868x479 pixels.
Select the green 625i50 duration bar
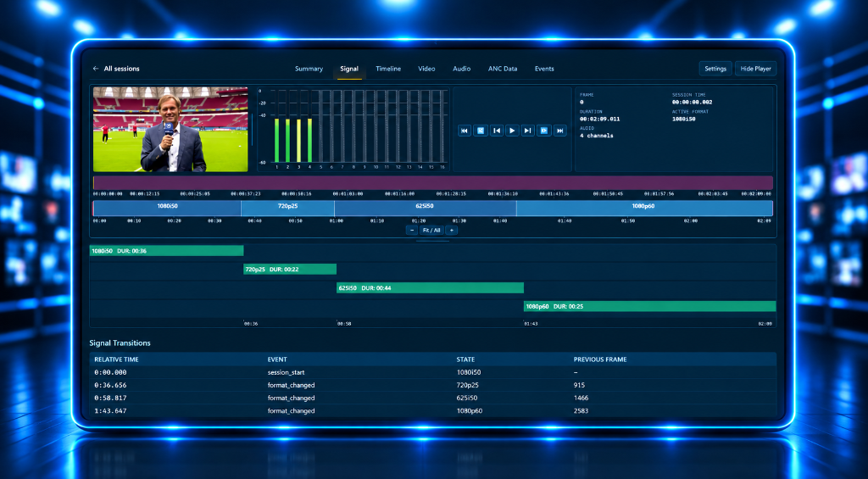(430, 288)
